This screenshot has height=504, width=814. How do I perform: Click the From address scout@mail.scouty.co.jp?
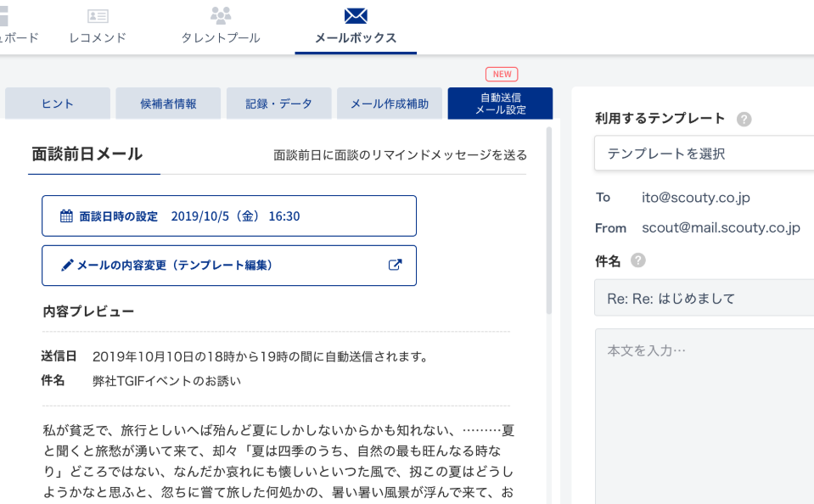click(721, 227)
